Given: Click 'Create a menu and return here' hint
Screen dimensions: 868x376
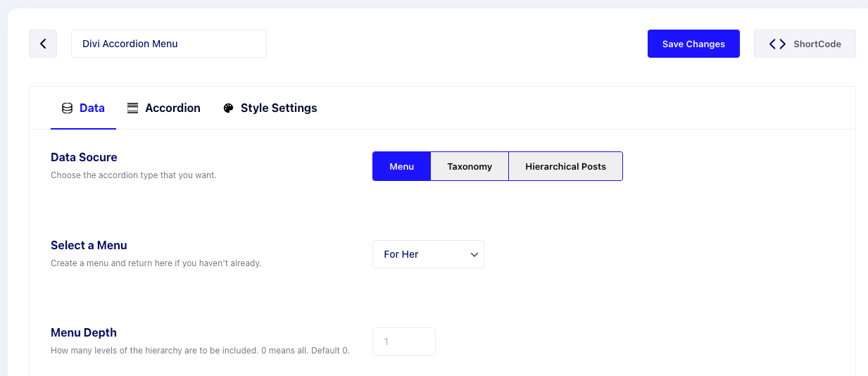Looking at the screenshot, I should [156, 263].
